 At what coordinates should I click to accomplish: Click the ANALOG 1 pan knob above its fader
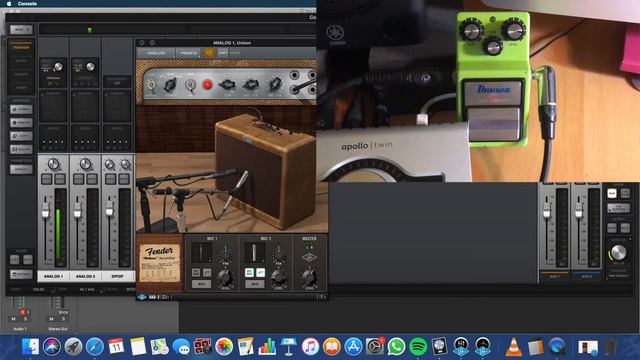(53, 164)
